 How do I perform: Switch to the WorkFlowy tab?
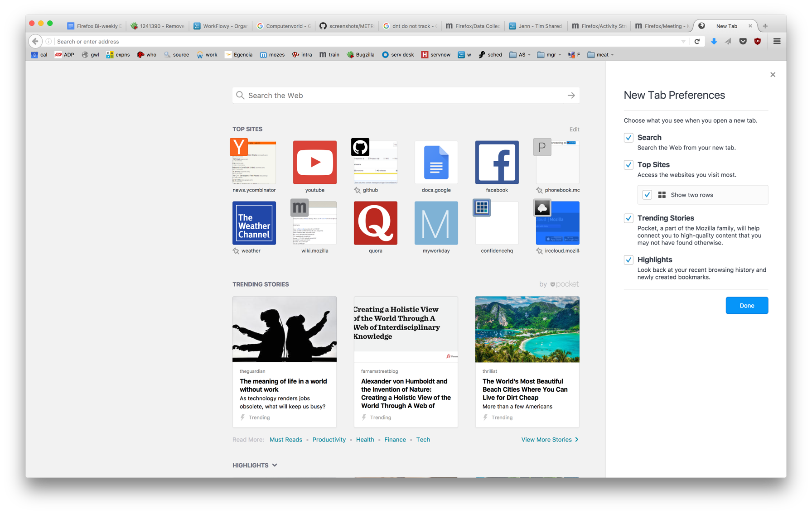pos(221,26)
